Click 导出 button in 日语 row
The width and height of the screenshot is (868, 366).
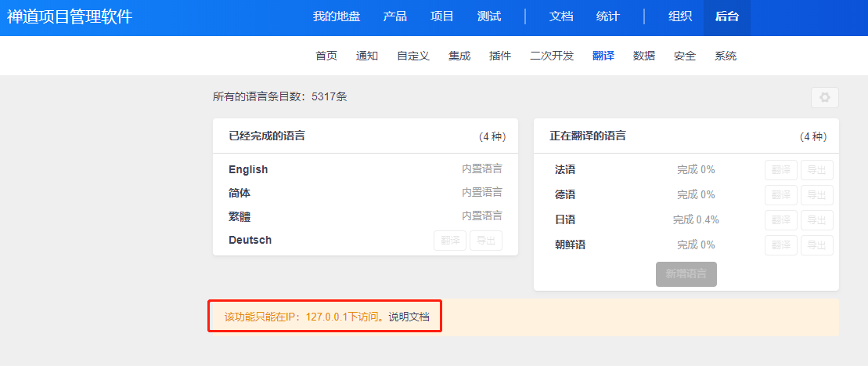817,220
